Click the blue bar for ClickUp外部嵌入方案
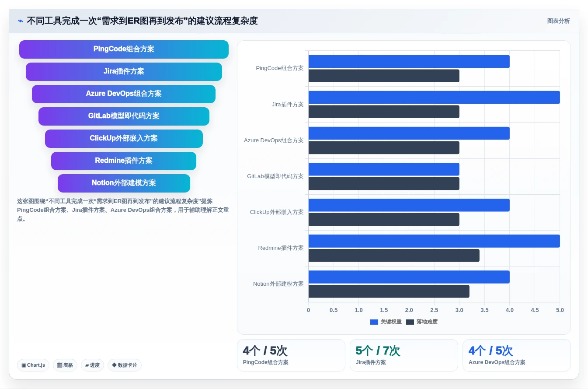This screenshot has height=389, width=588. pos(409,205)
